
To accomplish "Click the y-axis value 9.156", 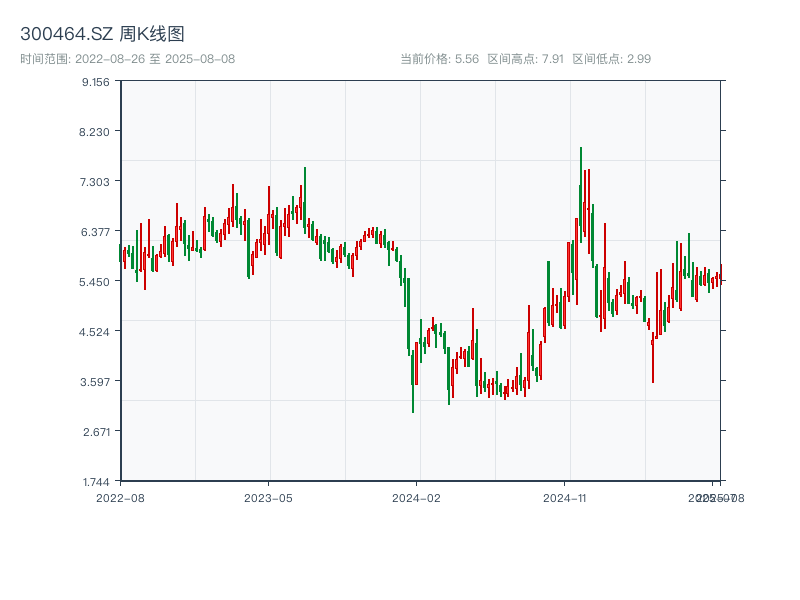I will coord(95,82).
